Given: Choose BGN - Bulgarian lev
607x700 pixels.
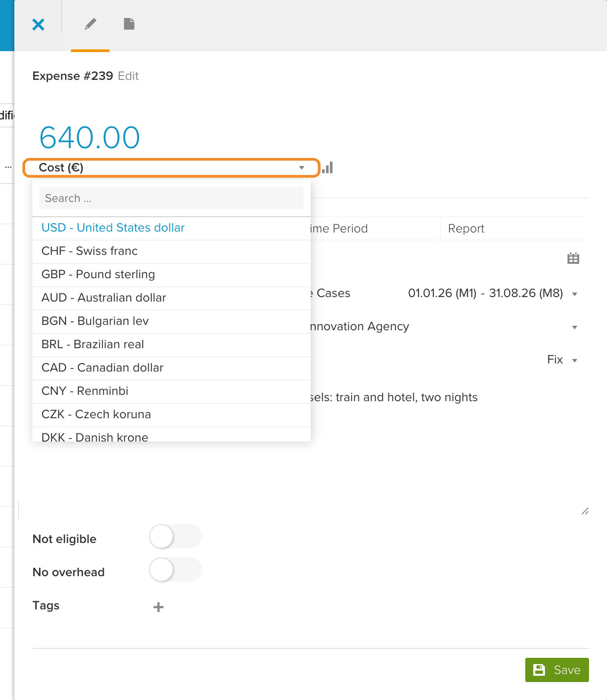Looking at the screenshot, I should pyautogui.click(x=172, y=321).
